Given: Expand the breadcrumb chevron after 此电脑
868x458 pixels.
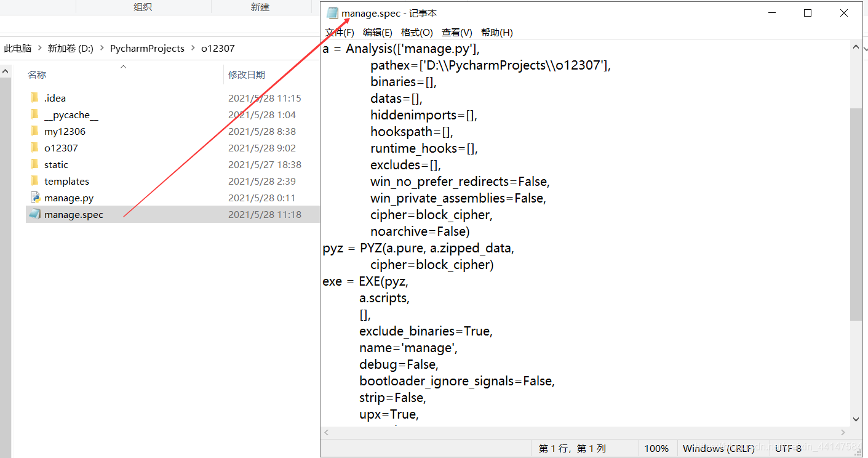Looking at the screenshot, I should tap(41, 48).
